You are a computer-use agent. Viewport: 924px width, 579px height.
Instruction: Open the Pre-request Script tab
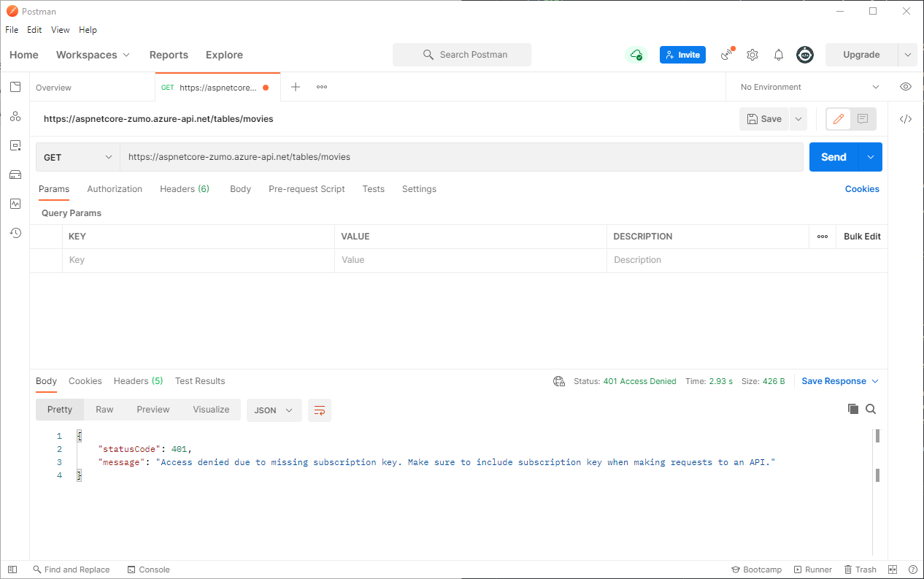coord(307,189)
